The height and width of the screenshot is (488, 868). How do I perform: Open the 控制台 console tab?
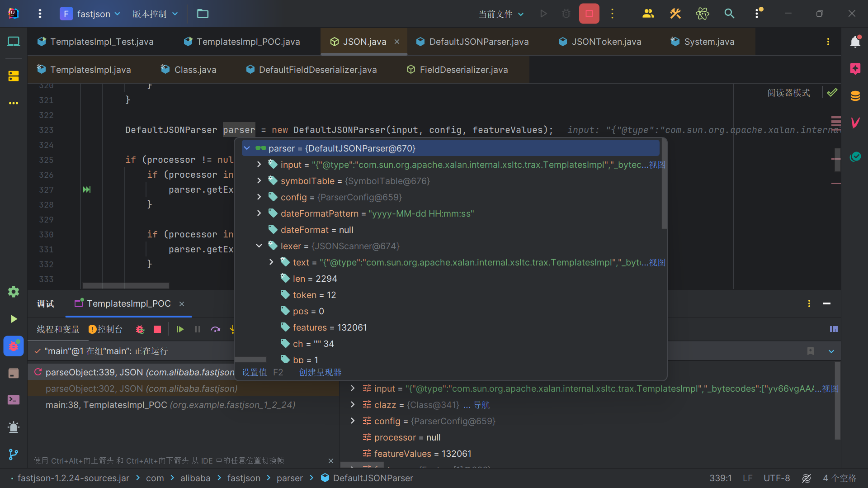coord(106,329)
